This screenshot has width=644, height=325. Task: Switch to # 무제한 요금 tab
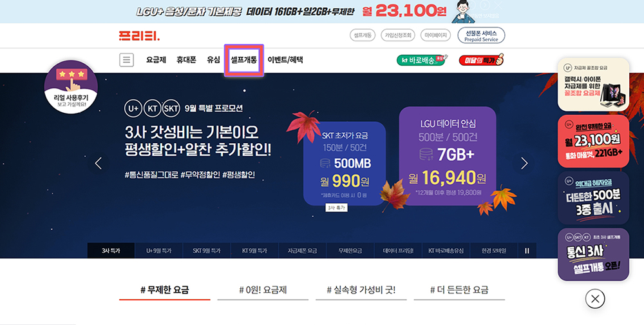[165, 290]
